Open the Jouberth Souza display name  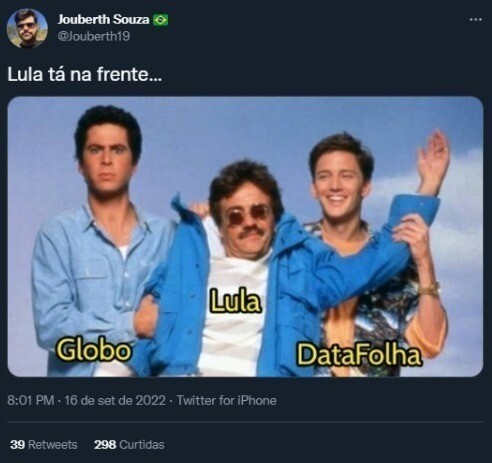(103, 20)
